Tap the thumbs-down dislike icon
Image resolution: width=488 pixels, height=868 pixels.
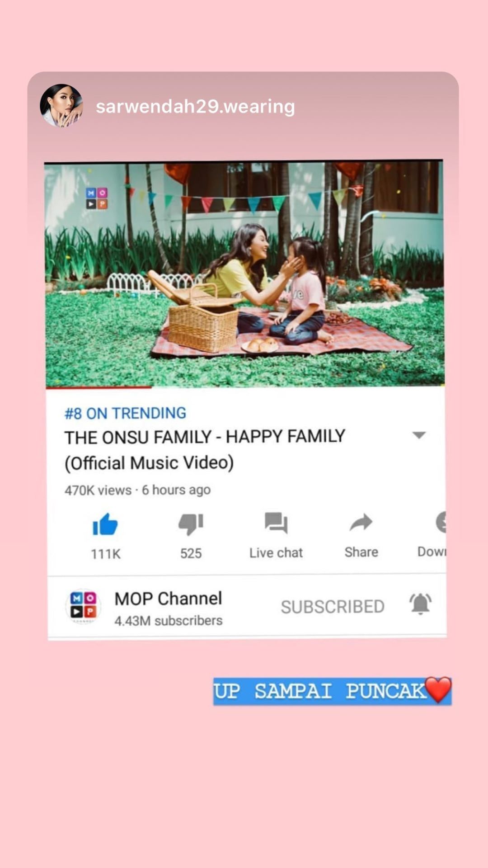191,524
